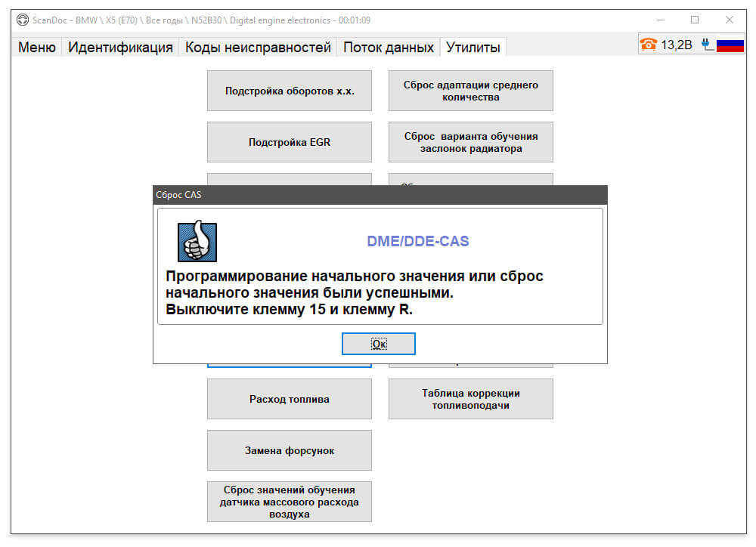Open the Расход топлива utility

pos(290,399)
